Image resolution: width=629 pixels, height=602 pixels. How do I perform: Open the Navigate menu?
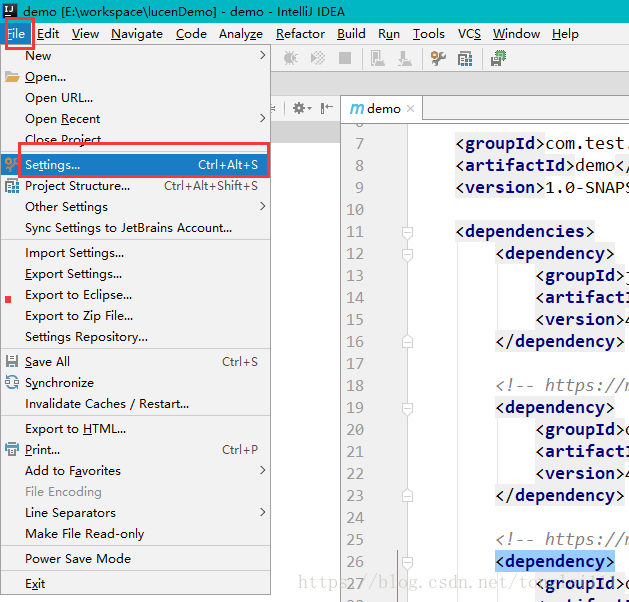tap(137, 34)
